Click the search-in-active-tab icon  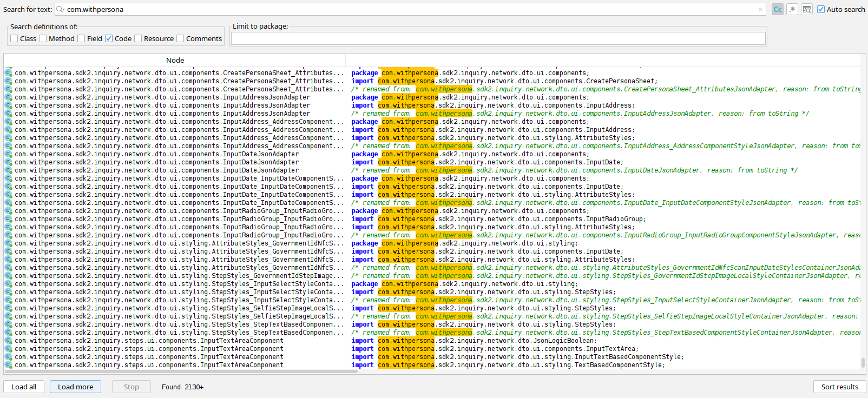coord(807,9)
